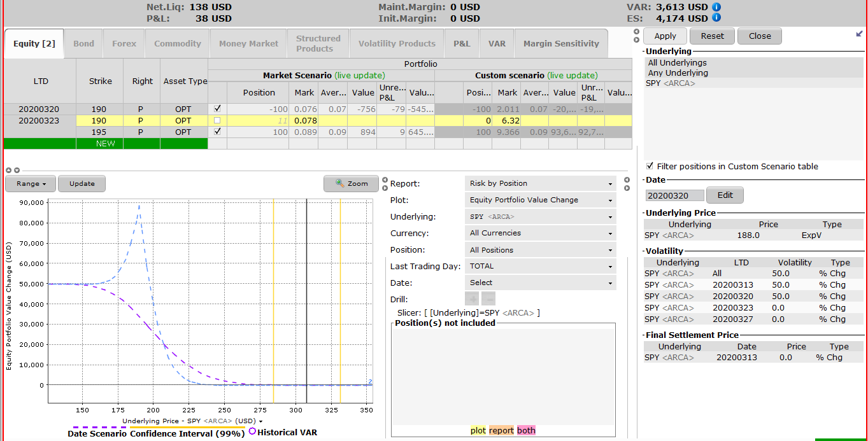Screen dimensions: 868x441
Task: Switch to the Commodity tab
Action: [x=178, y=43]
